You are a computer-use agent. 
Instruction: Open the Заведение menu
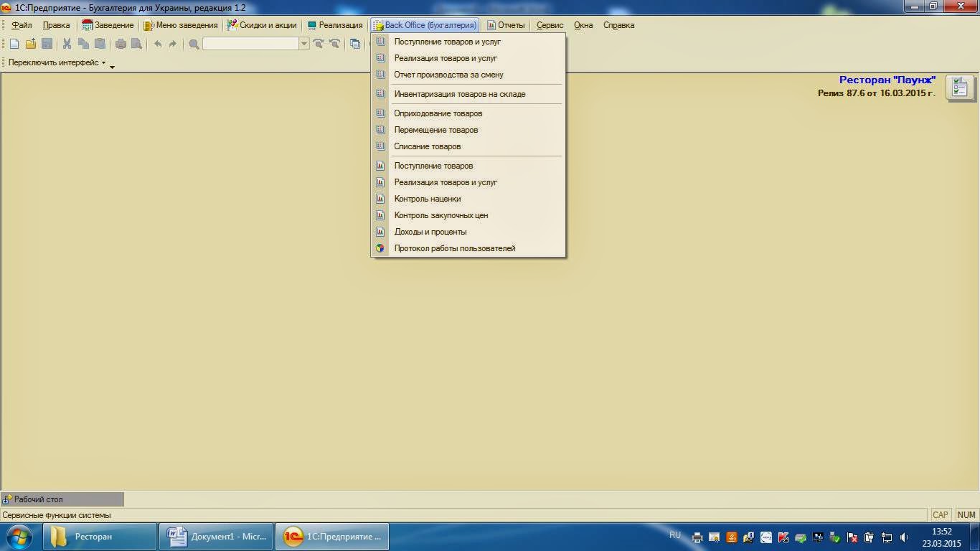(x=108, y=25)
